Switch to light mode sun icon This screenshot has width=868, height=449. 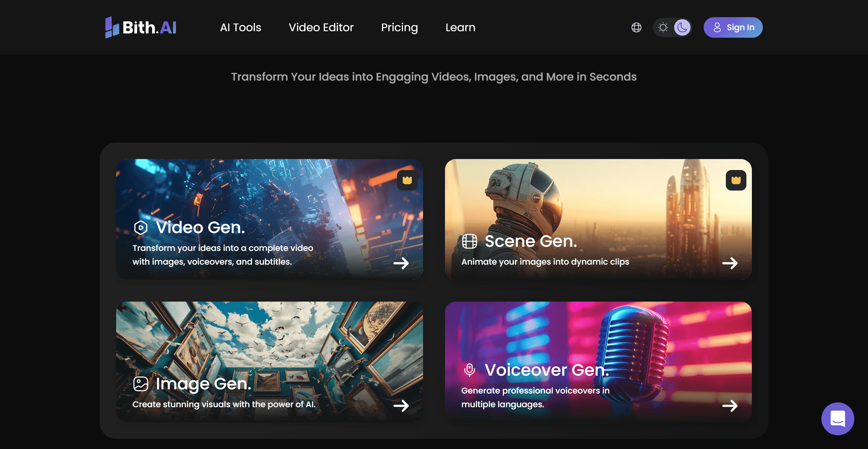pos(663,27)
